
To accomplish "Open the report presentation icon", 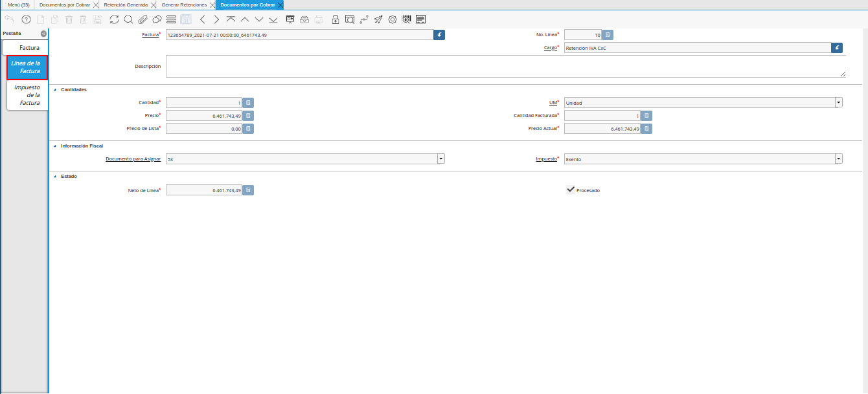I will click(x=290, y=19).
